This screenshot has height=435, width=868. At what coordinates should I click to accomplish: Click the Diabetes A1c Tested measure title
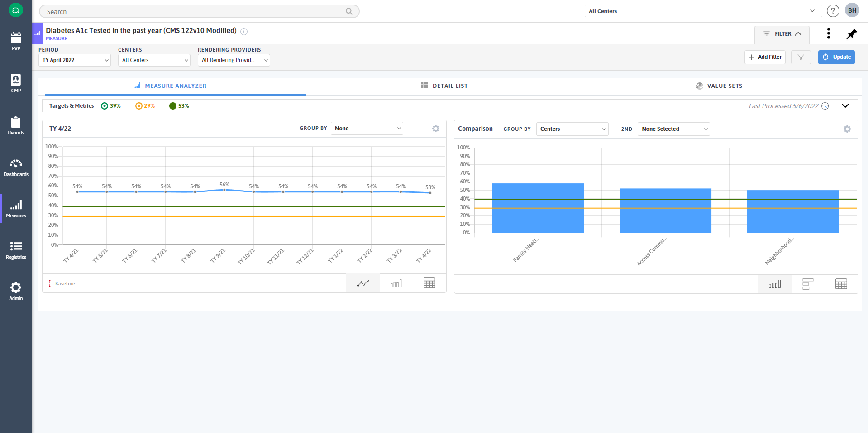click(141, 30)
